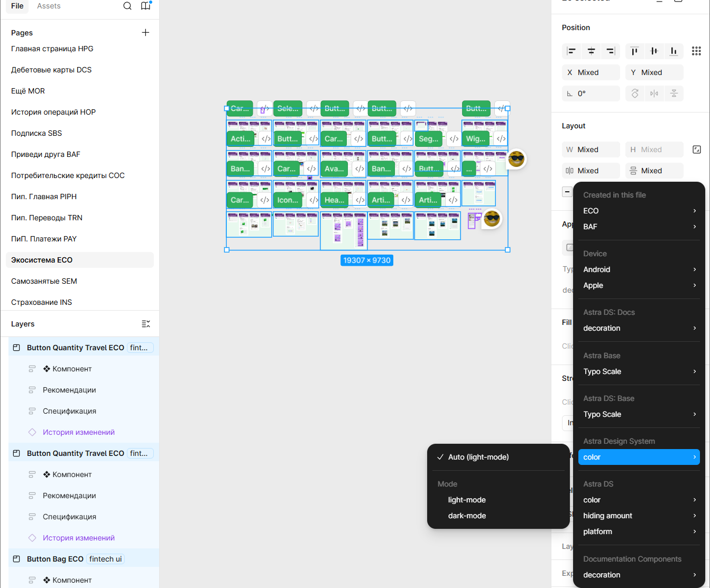710x588 pixels.
Task: Choose dark-mode in Mode submenu
Action: [x=499, y=516]
